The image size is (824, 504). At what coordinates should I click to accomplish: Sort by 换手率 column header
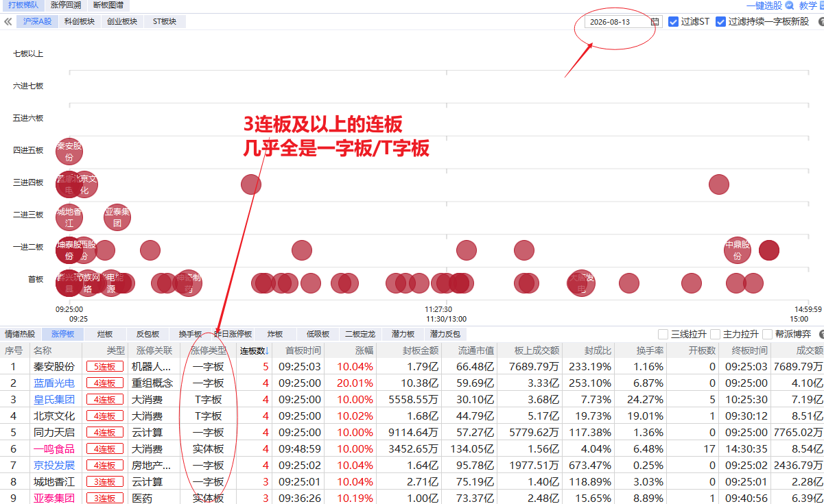pyautogui.click(x=650, y=350)
